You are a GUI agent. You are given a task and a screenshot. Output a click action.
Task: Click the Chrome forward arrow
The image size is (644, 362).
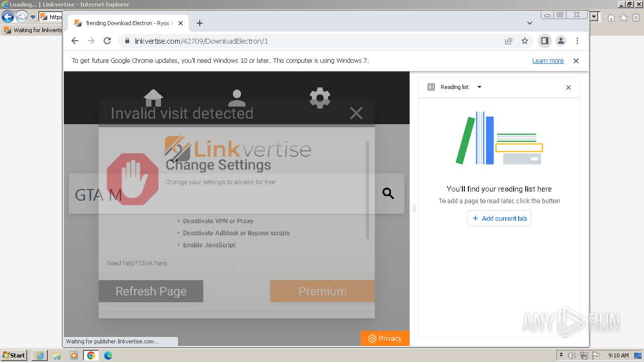pyautogui.click(x=91, y=41)
